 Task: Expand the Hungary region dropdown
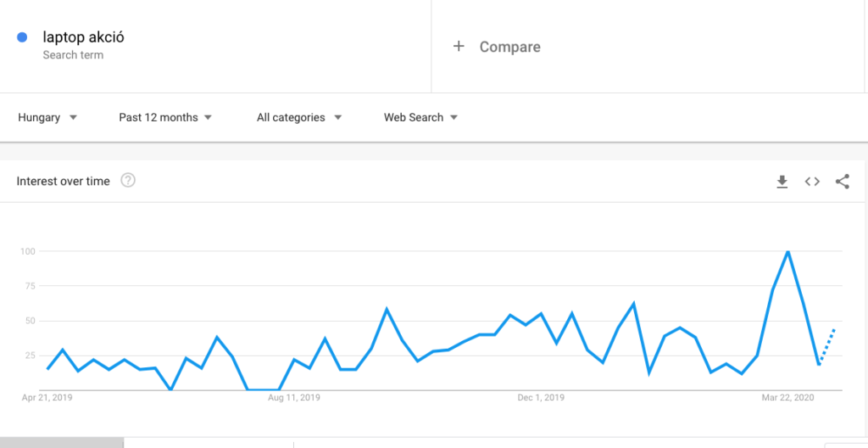[x=47, y=118]
